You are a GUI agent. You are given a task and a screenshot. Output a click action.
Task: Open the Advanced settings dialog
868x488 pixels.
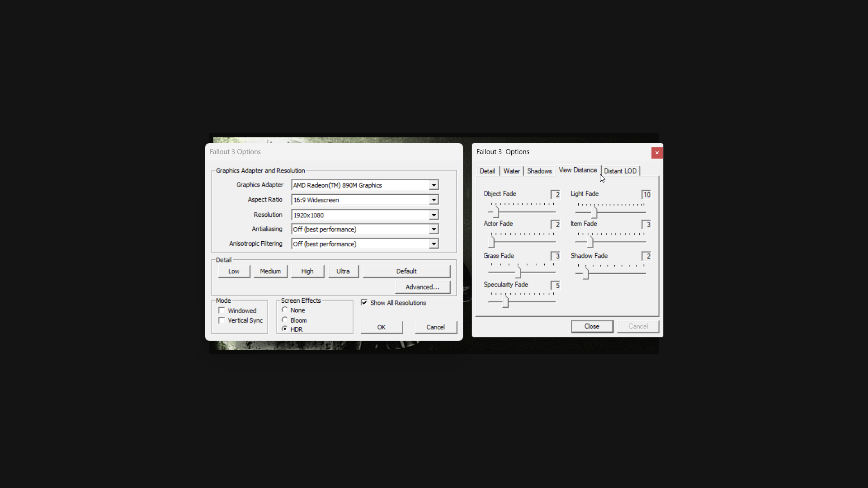tap(422, 287)
